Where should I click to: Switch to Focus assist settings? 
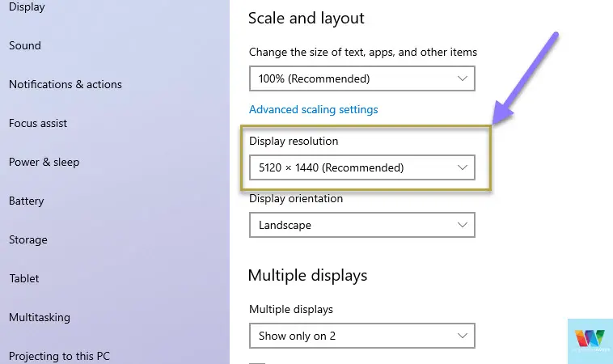tap(38, 123)
